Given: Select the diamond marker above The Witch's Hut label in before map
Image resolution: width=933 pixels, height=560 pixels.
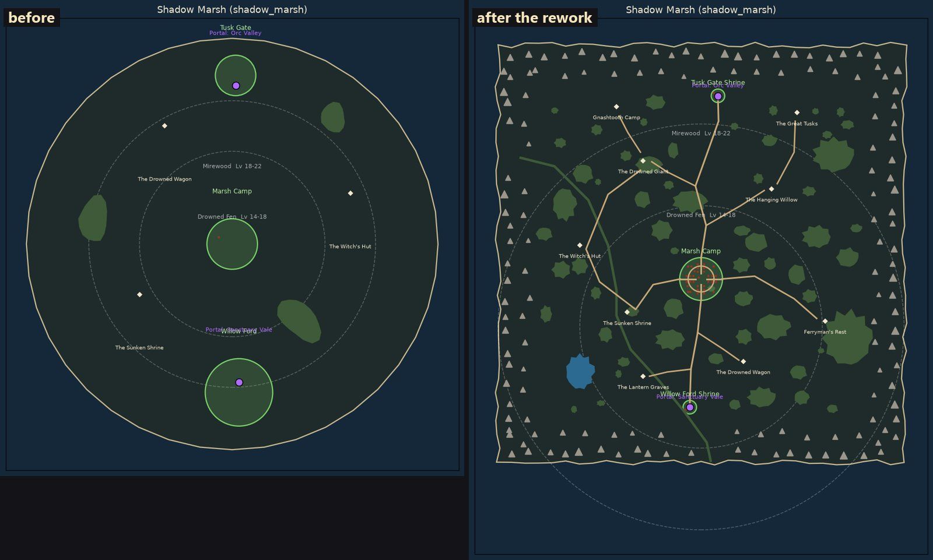Looking at the screenshot, I should pos(350,193).
